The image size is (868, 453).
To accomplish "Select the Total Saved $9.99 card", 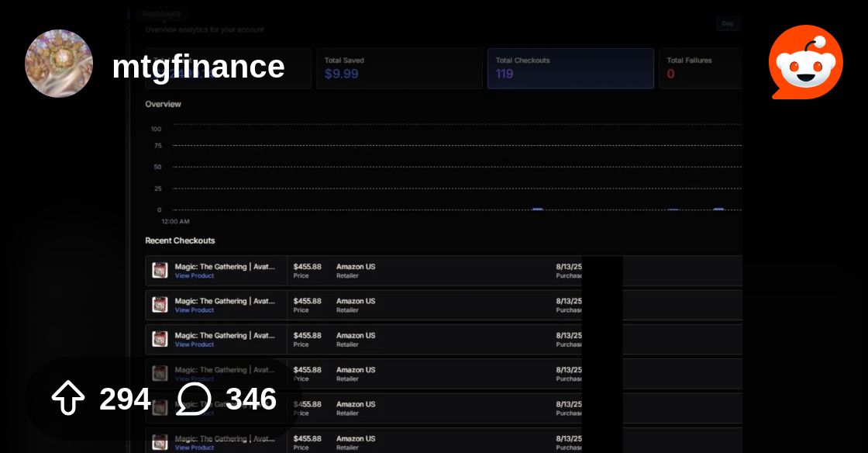I will [x=400, y=69].
